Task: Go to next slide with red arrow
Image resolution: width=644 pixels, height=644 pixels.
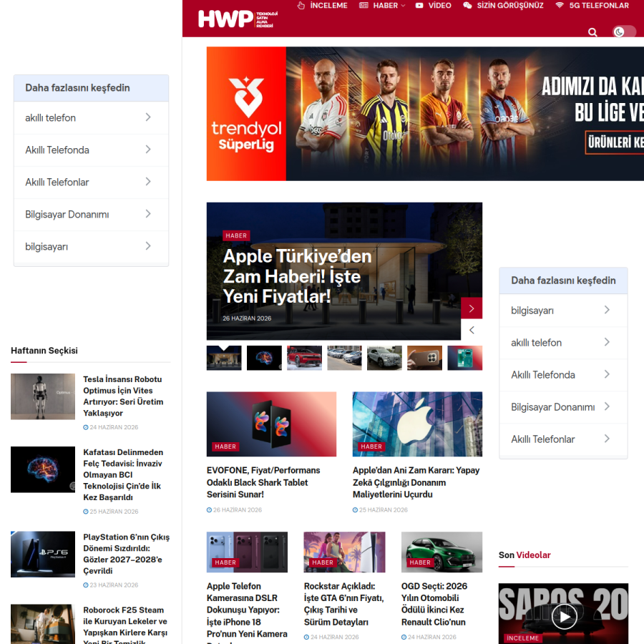Action: [472, 308]
